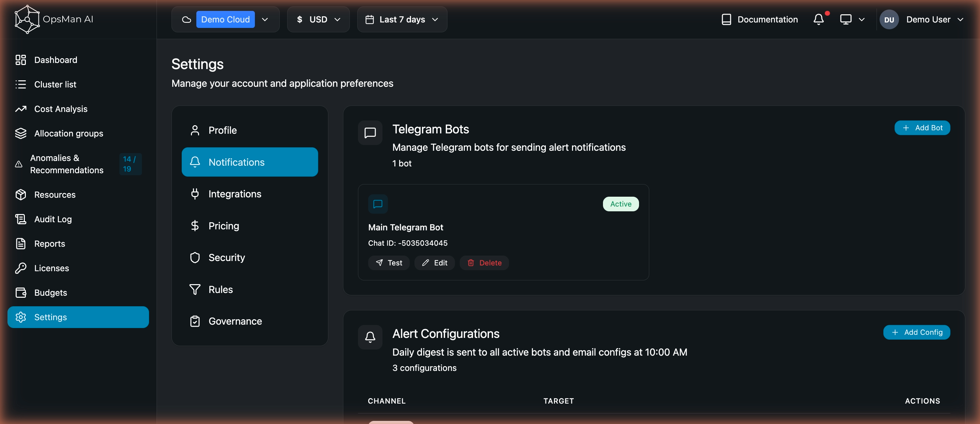
Task: Click the Rules funnel icon
Action: 195,289
